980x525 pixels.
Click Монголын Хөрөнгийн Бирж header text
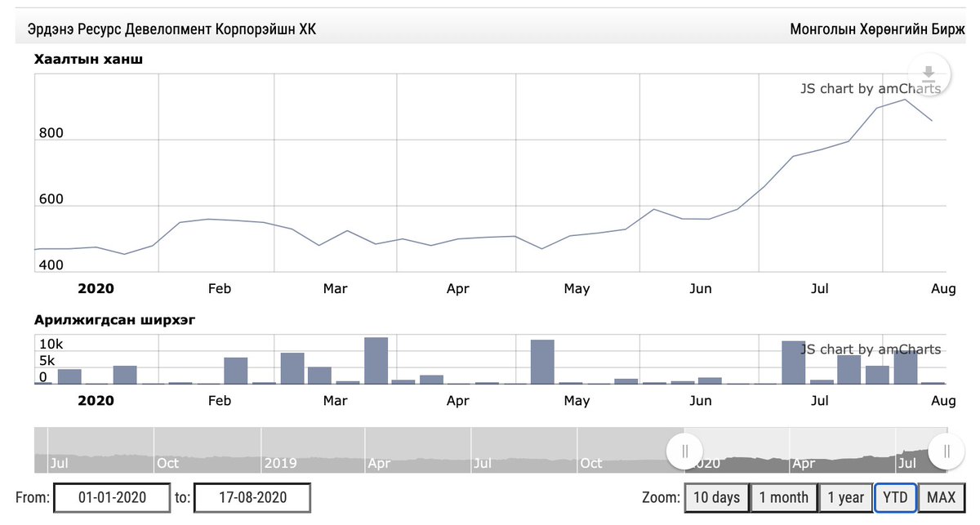[x=877, y=29]
